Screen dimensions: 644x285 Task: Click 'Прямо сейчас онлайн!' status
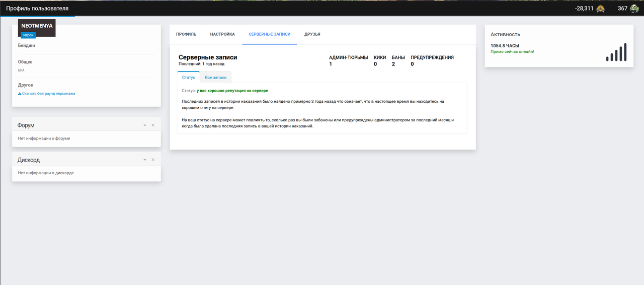tap(512, 51)
